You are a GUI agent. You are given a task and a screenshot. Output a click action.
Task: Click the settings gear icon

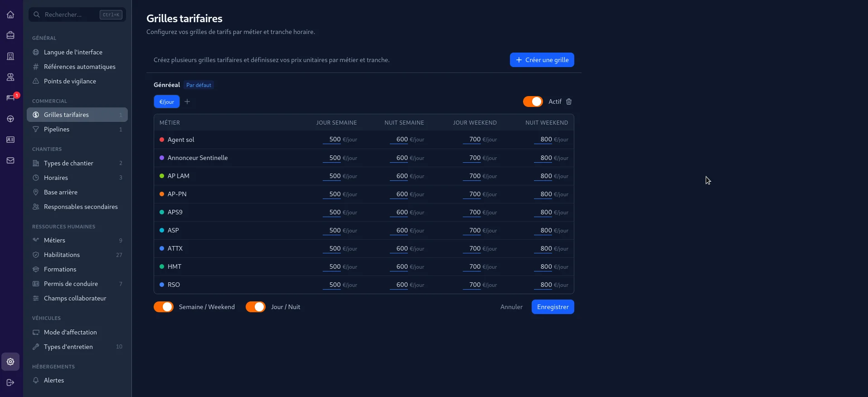point(10,362)
